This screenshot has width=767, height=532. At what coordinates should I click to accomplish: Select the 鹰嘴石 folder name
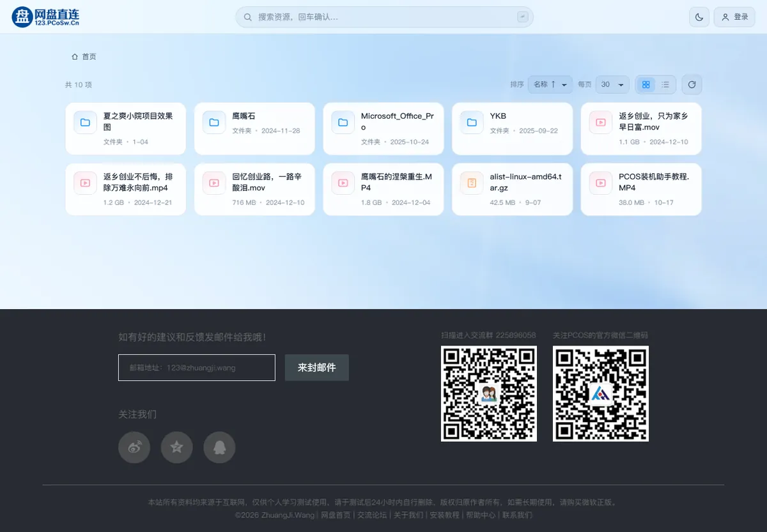coord(244,116)
